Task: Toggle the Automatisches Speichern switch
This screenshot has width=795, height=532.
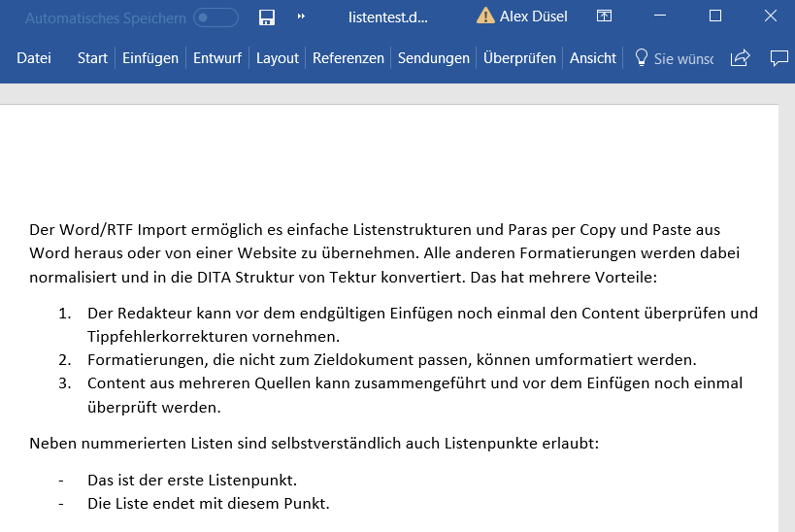Action: 215,17
